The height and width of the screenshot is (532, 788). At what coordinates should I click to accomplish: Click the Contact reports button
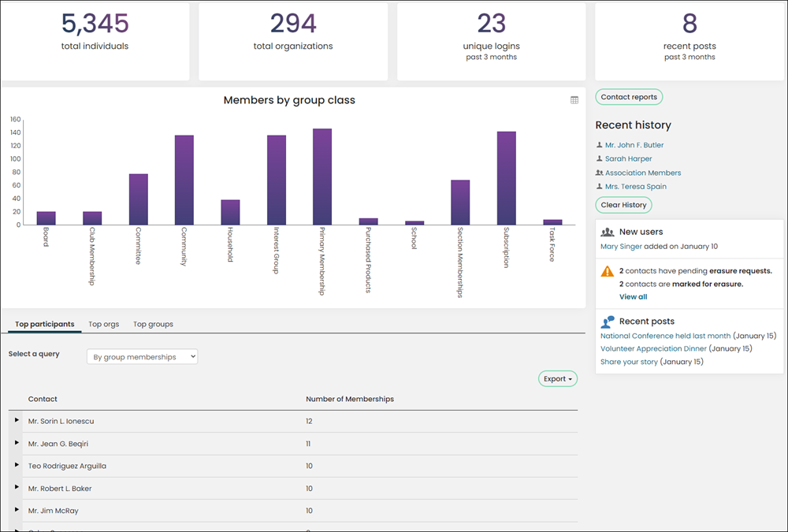(x=629, y=97)
